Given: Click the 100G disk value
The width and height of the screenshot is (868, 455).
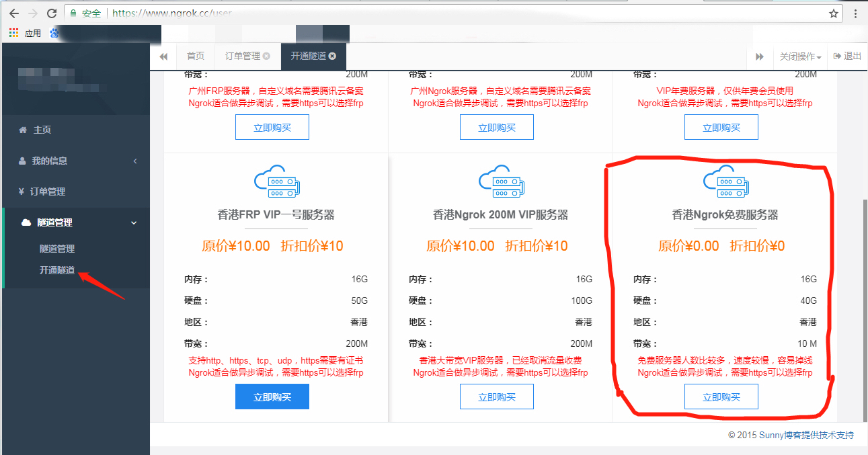Looking at the screenshot, I should tap(582, 300).
